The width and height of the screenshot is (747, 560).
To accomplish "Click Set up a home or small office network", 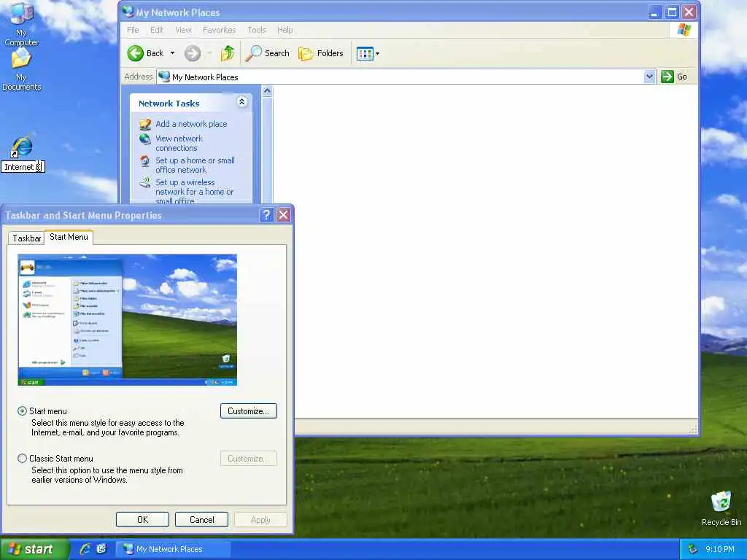I will 195,166.
